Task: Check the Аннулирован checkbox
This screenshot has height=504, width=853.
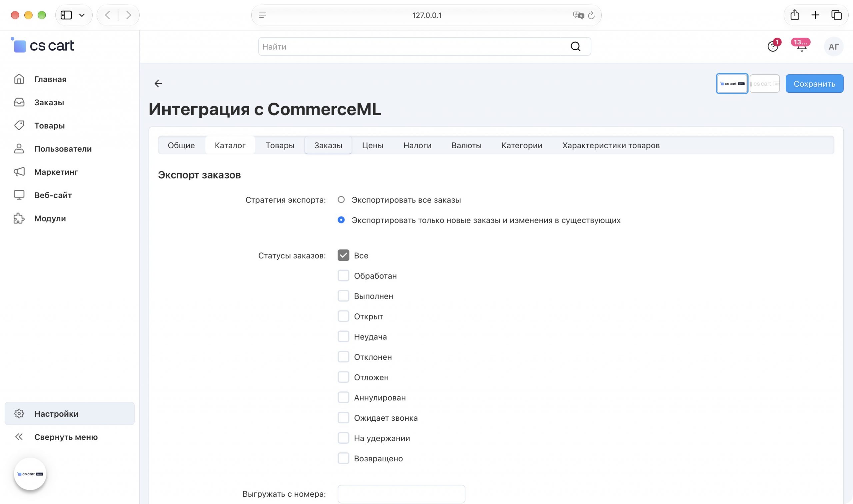Action: [x=344, y=397]
